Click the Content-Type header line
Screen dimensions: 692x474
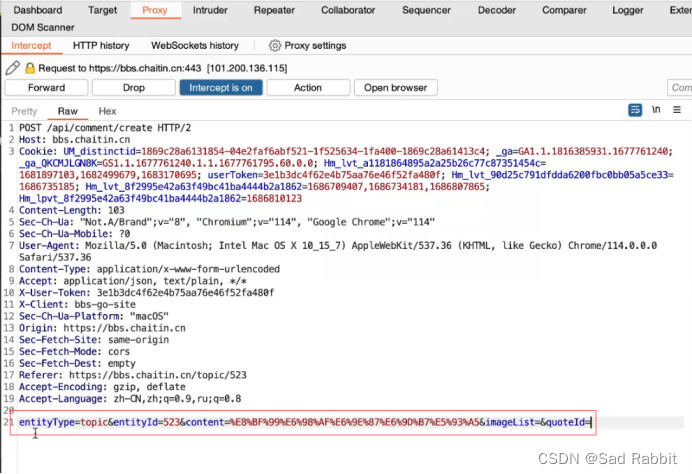tap(149, 269)
